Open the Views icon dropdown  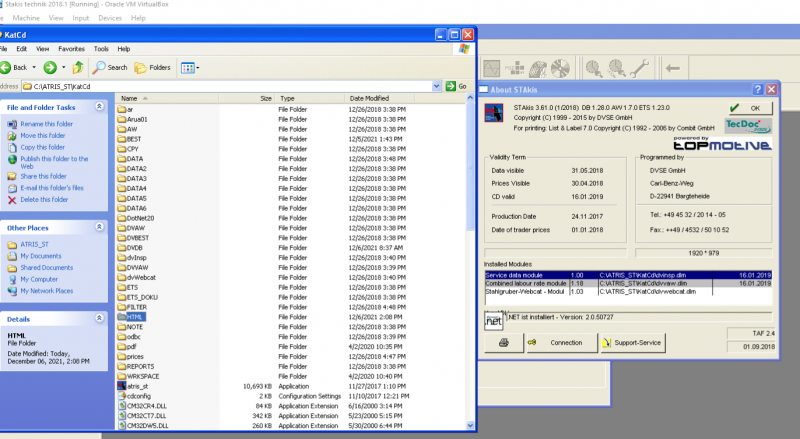(x=190, y=68)
